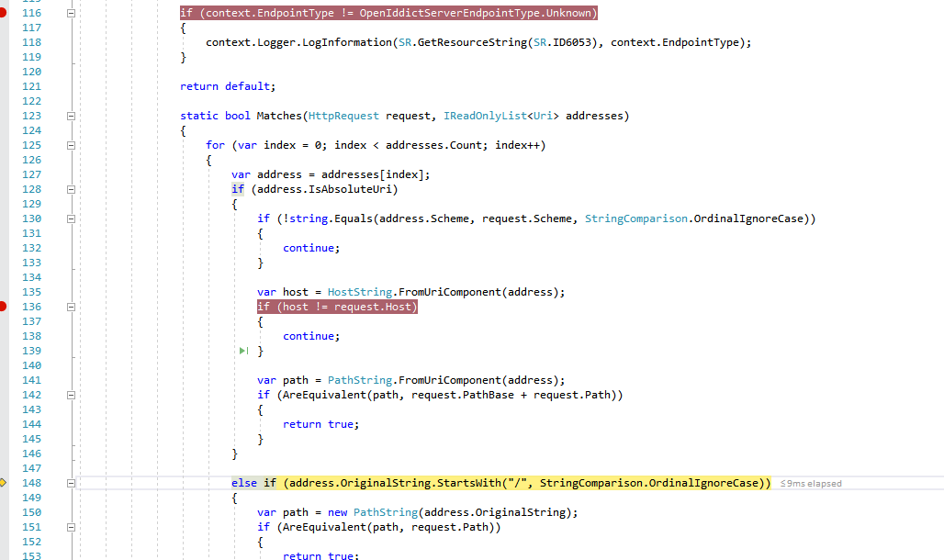Collapse the IsAbsoluteUri block at line 128
This screenshot has width=944, height=560.
(x=71, y=188)
